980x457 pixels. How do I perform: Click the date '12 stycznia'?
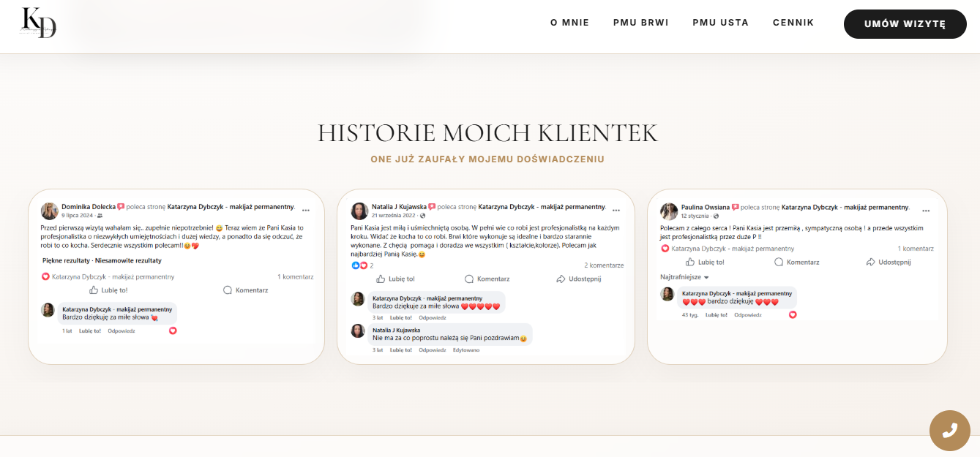coord(695,216)
